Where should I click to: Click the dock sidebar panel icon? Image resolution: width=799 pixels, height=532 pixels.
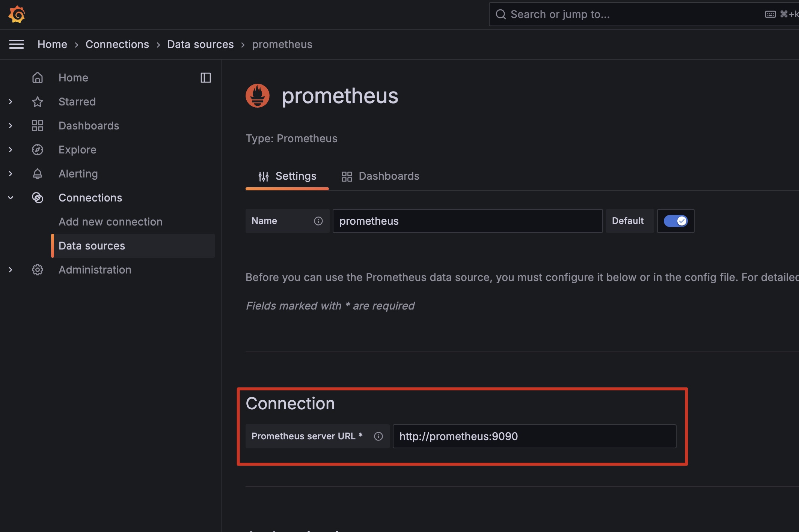point(205,78)
